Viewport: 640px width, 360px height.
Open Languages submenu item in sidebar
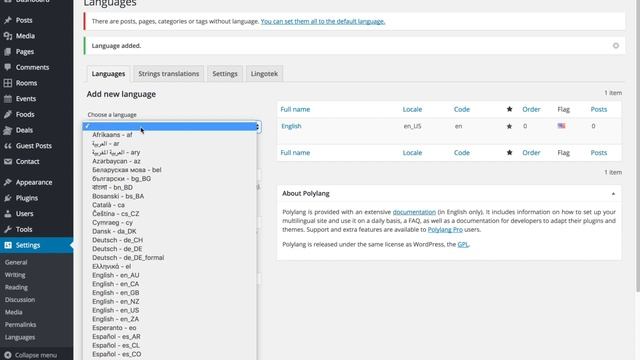coord(20,338)
